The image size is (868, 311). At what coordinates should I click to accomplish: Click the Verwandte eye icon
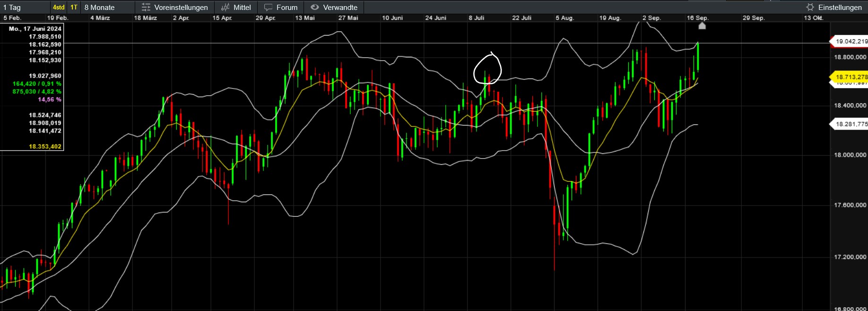coord(315,7)
